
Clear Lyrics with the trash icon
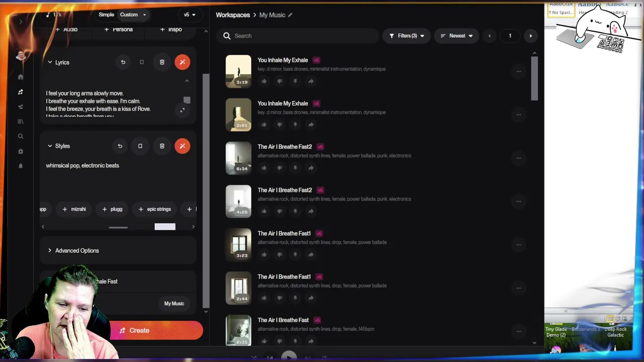pyautogui.click(x=162, y=62)
